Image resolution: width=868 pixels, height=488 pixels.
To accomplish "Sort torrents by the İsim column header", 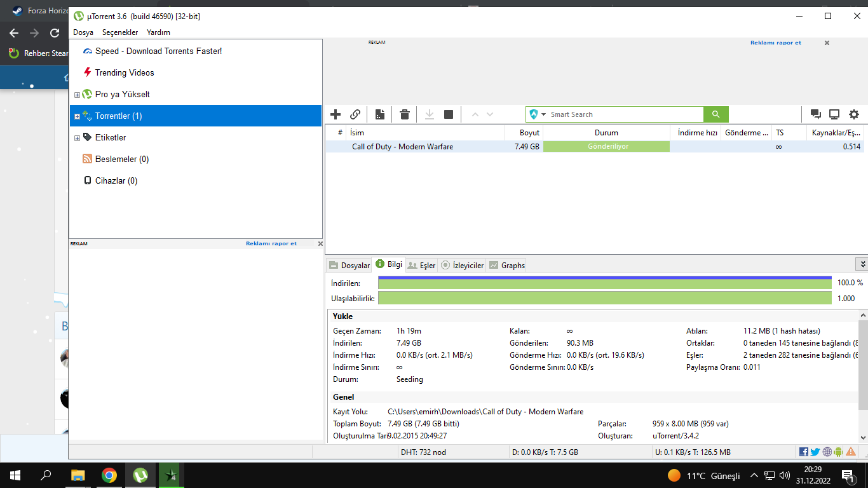I will pos(425,133).
